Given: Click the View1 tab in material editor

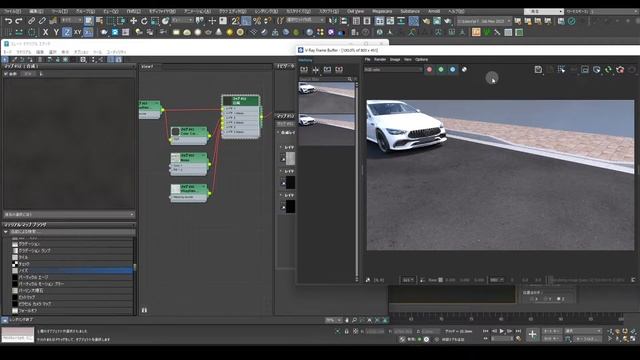Looking at the screenshot, I should pos(147,67).
